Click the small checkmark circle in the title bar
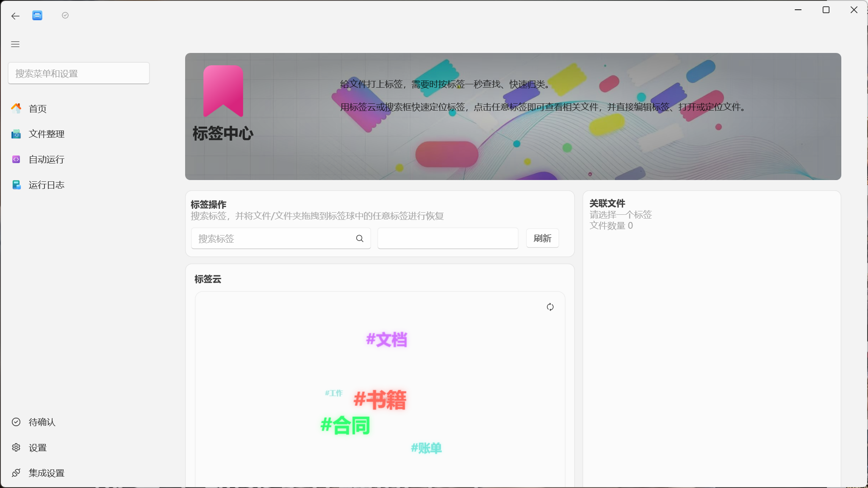 click(65, 15)
